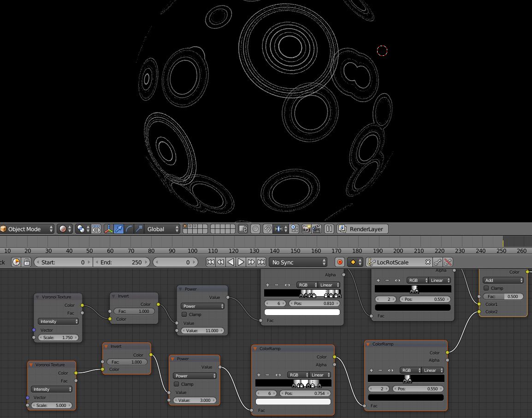Screen dimensions: 532x418
Task: Click the delete keyframes key icon
Action: (x=448, y=262)
